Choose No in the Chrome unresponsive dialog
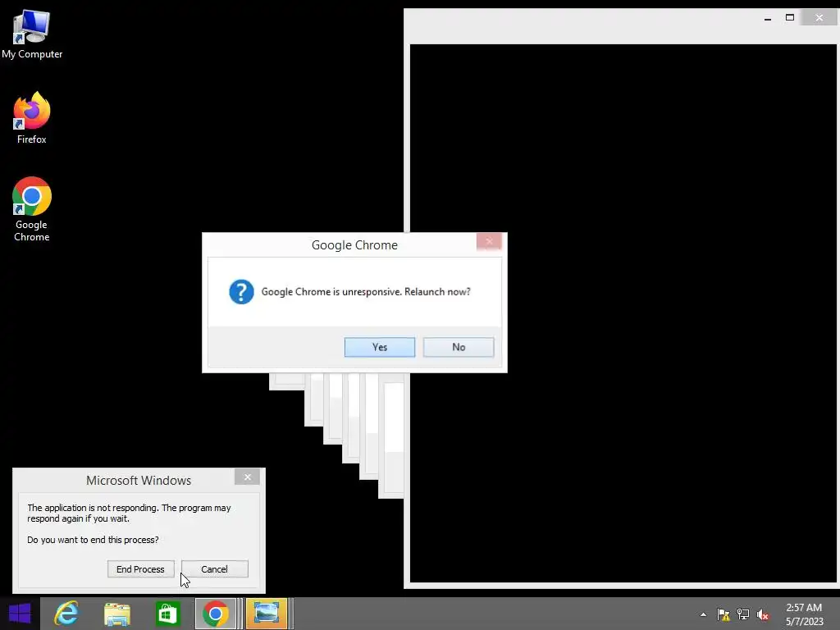Image resolution: width=840 pixels, height=630 pixels. coord(459,347)
